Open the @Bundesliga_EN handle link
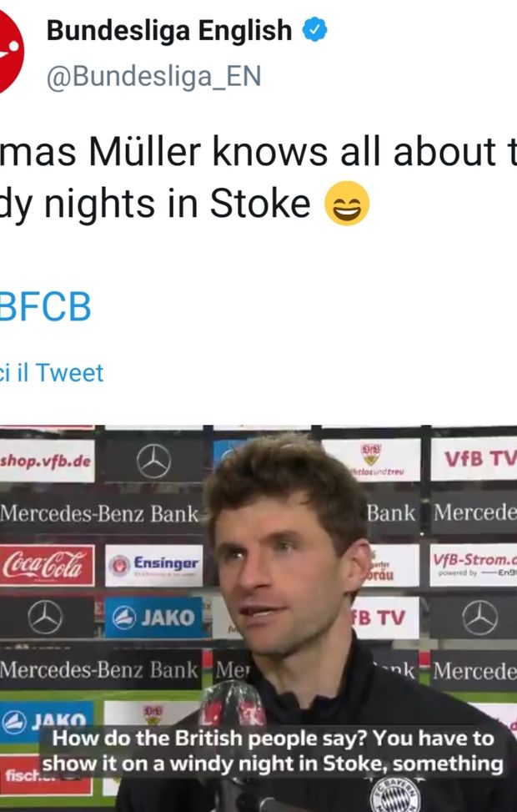The width and height of the screenshot is (517, 812). click(154, 77)
